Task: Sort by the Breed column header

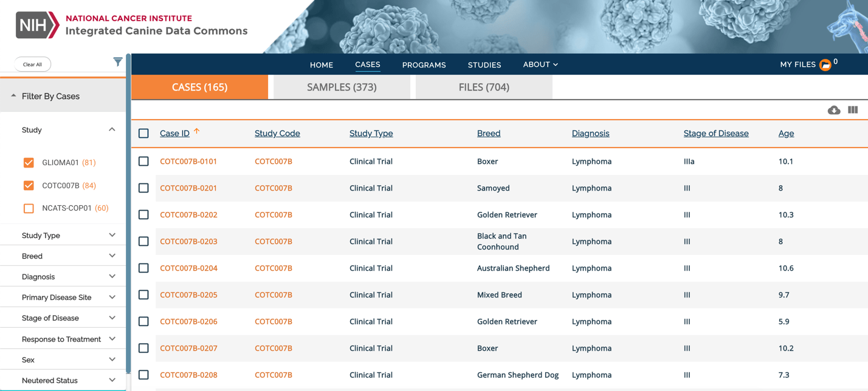Action: (x=489, y=133)
